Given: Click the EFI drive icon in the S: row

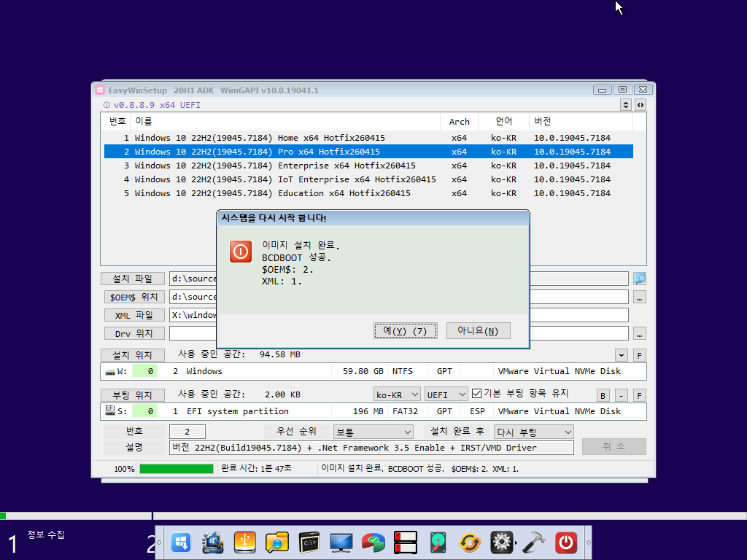Looking at the screenshot, I should (x=110, y=410).
